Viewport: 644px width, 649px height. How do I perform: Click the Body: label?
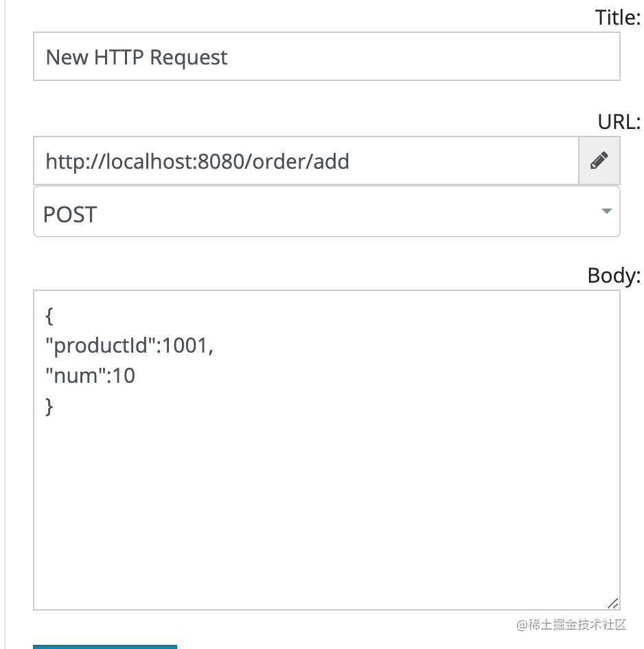coord(614,276)
